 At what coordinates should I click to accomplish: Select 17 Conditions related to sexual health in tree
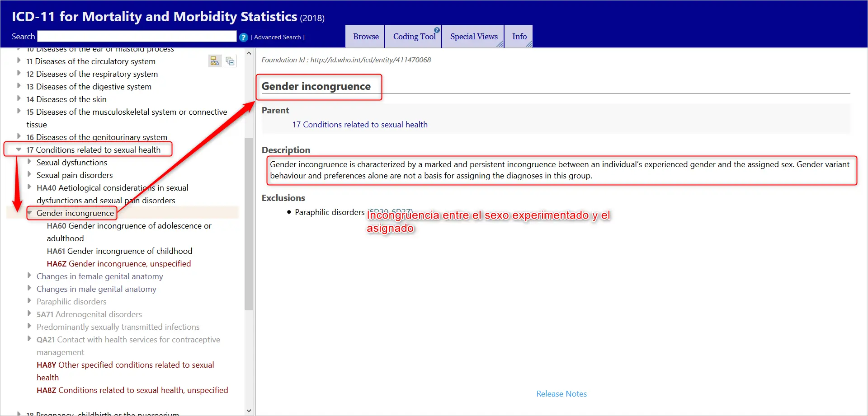[94, 150]
